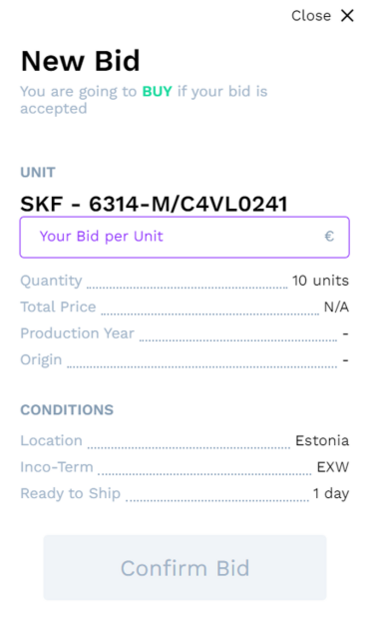Screen dimensions: 370x620
Task: Click the 1 day ready-to-ship value
Action: (331, 493)
